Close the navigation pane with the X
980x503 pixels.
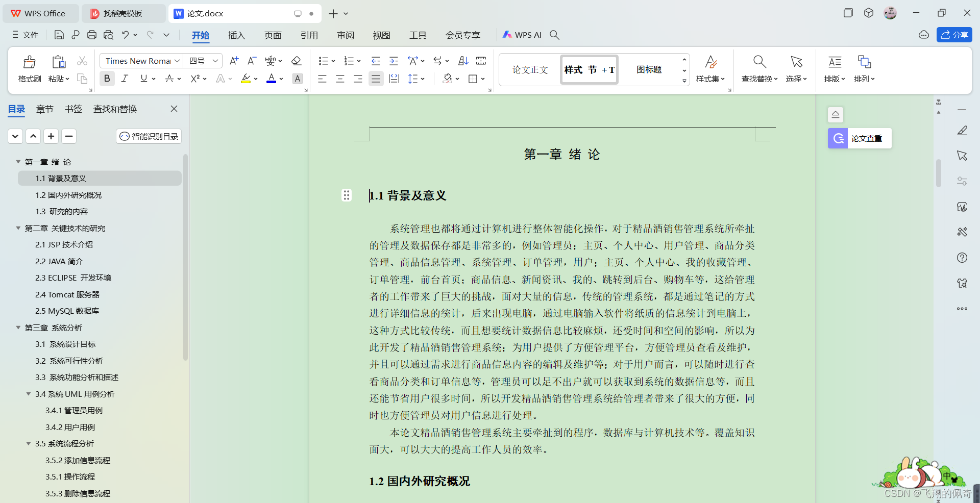click(174, 109)
